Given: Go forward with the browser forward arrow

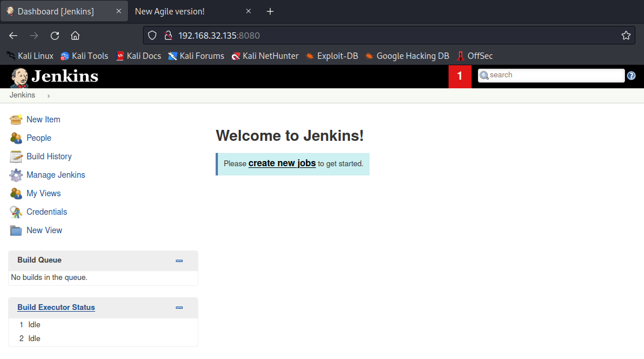Looking at the screenshot, I should pos(34,36).
